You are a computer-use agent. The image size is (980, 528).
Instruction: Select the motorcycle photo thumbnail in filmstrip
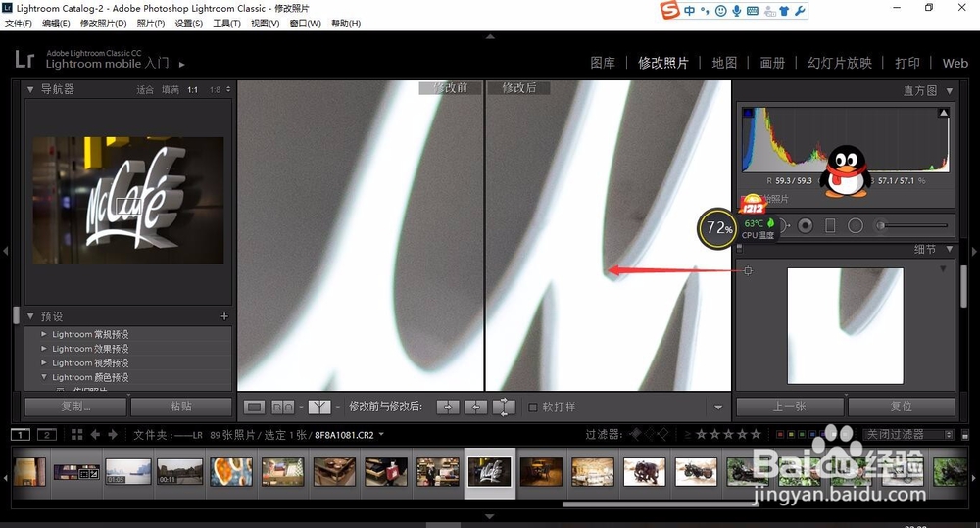[x=696, y=472]
